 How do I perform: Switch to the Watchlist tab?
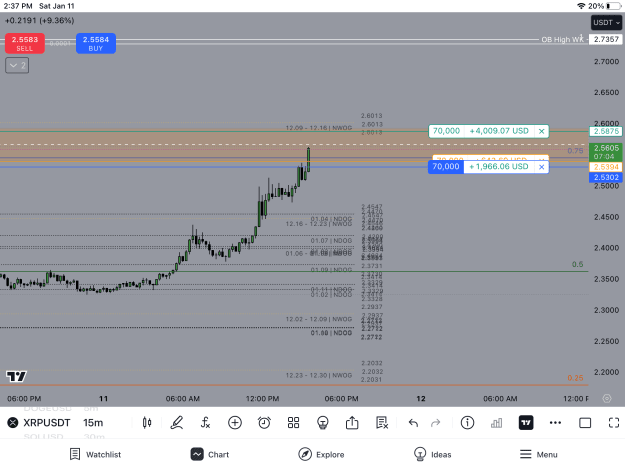pyautogui.click(x=95, y=455)
